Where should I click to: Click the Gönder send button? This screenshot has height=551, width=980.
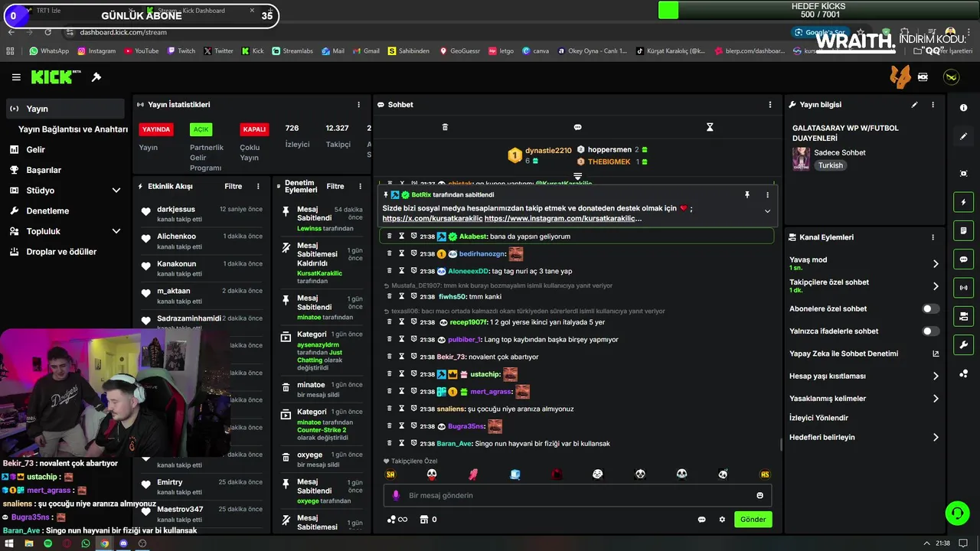pos(753,520)
